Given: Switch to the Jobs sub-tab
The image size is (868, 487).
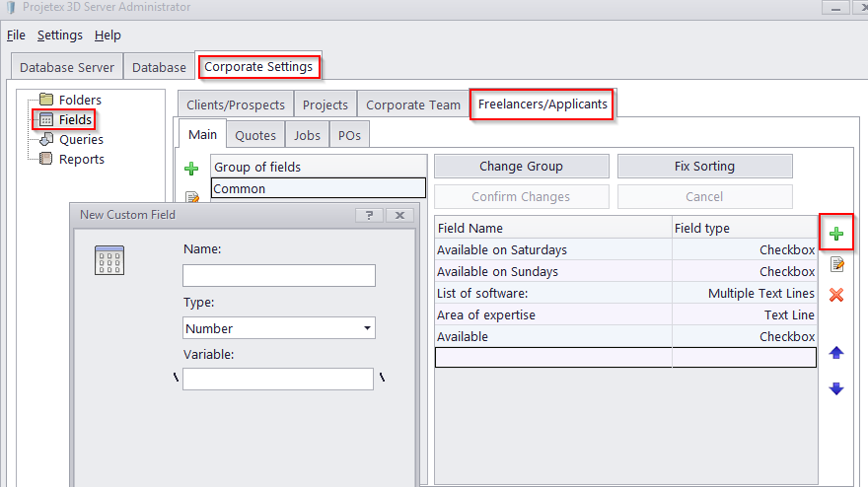Looking at the screenshot, I should [307, 136].
